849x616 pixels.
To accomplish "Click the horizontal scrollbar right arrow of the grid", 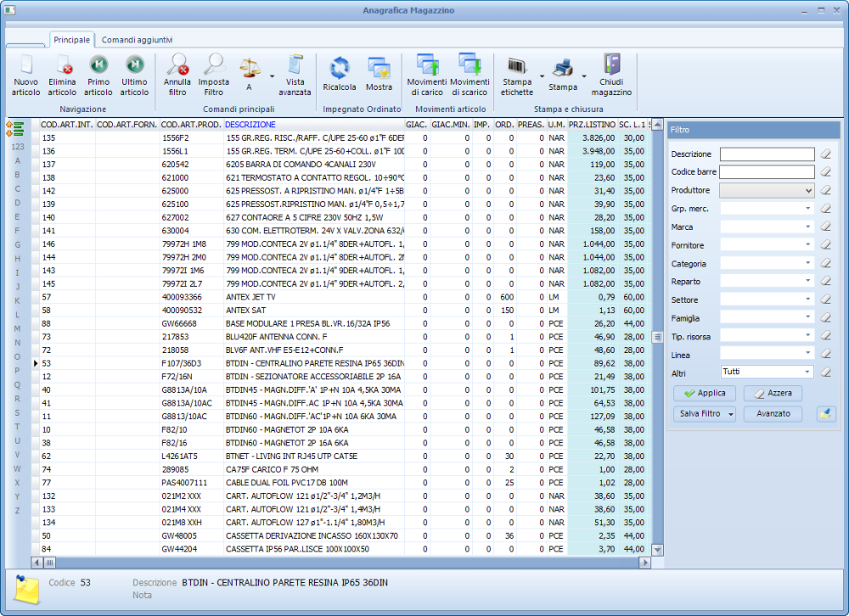I will pyautogui.click(x=646, y=562).
